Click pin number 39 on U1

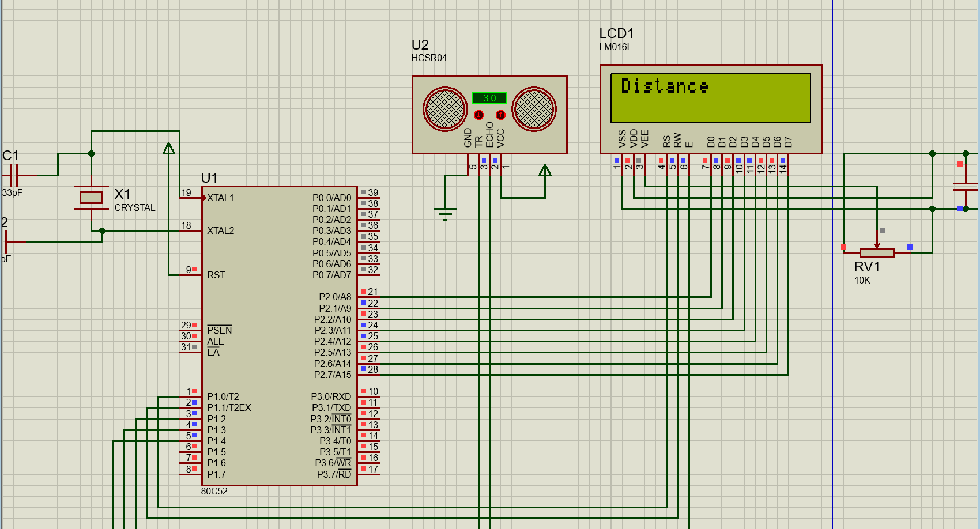(373, 193)
